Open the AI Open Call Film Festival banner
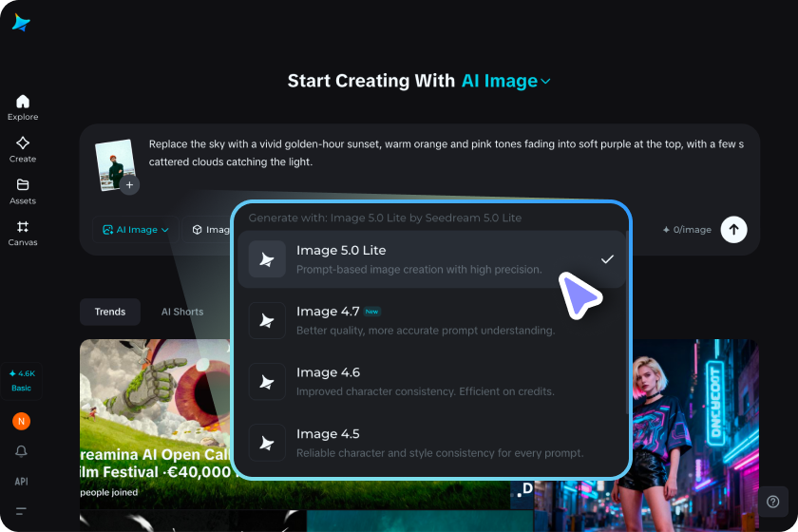798x532 pixels. click(x=155, y=424)
